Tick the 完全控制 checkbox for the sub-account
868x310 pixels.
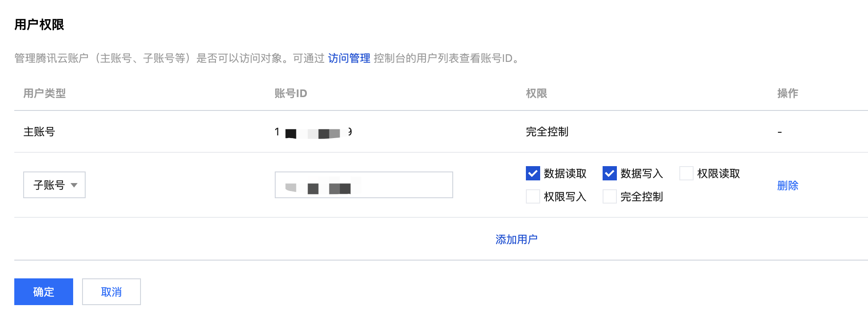[x=610, y=196]
